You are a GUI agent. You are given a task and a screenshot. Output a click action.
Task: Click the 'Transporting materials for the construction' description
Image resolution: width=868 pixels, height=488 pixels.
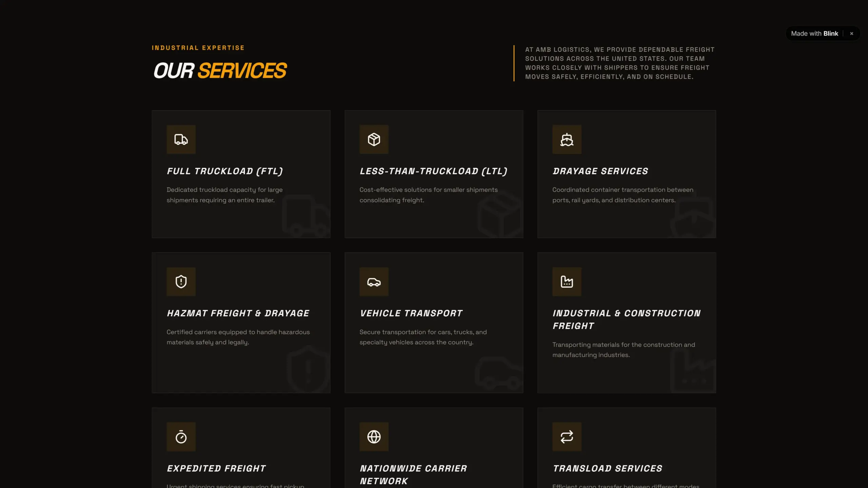click(x=624, y=350)
